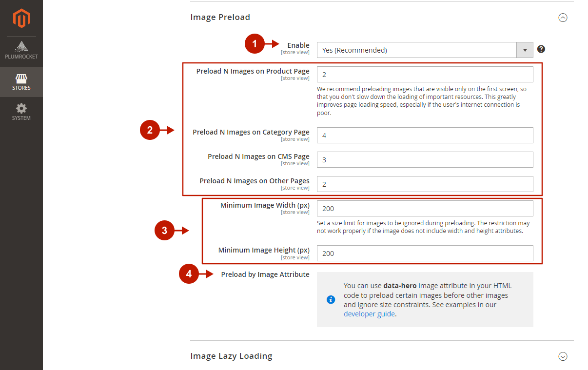The height and width of the screenshot is (370, 588).
Task: Click the Image Preload section heading
Action: [x=220, y=18]
